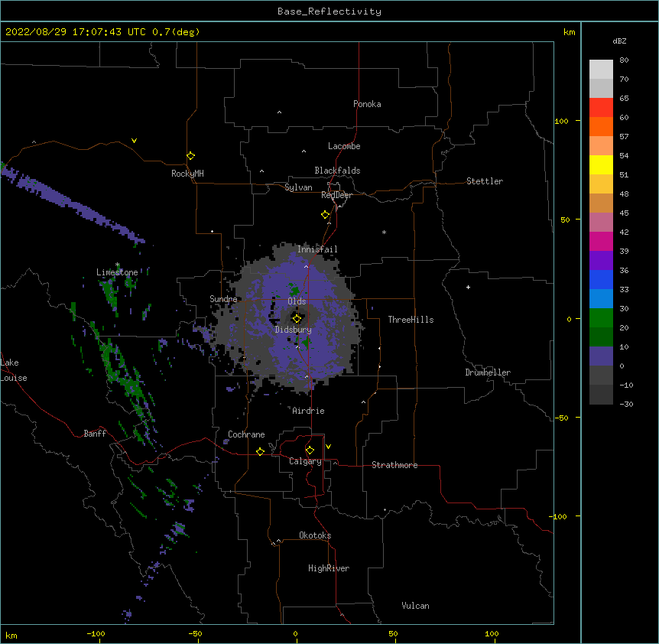Click the Calgary city label
This screenshot has height=644, width=659.
pyautogui.click(x=305, y=461)
